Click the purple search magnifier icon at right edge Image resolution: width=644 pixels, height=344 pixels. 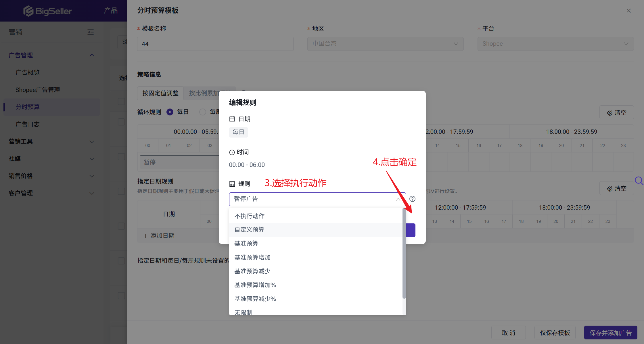point(639,181)
